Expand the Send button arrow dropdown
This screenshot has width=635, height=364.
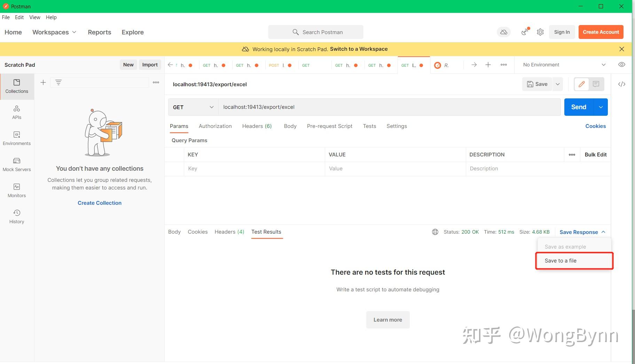click(x=601, y=107)
